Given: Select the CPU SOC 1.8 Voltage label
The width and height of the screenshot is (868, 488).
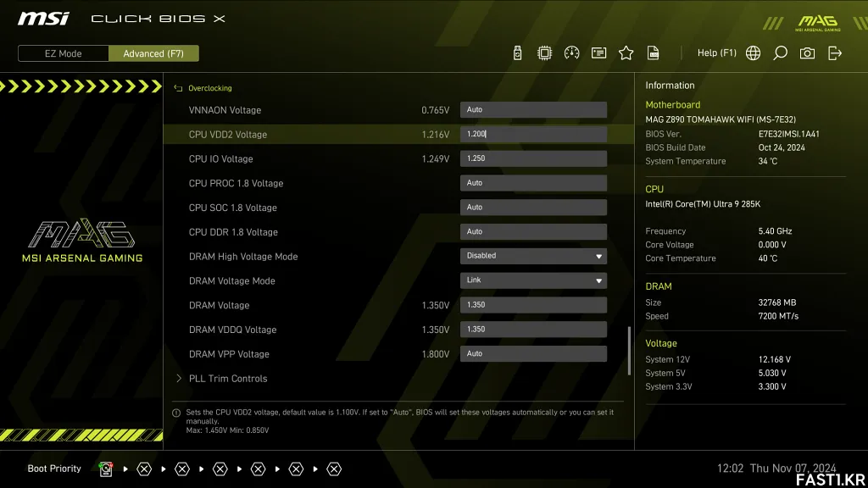Looking at the screenshot, I should [x=232, y=208].
